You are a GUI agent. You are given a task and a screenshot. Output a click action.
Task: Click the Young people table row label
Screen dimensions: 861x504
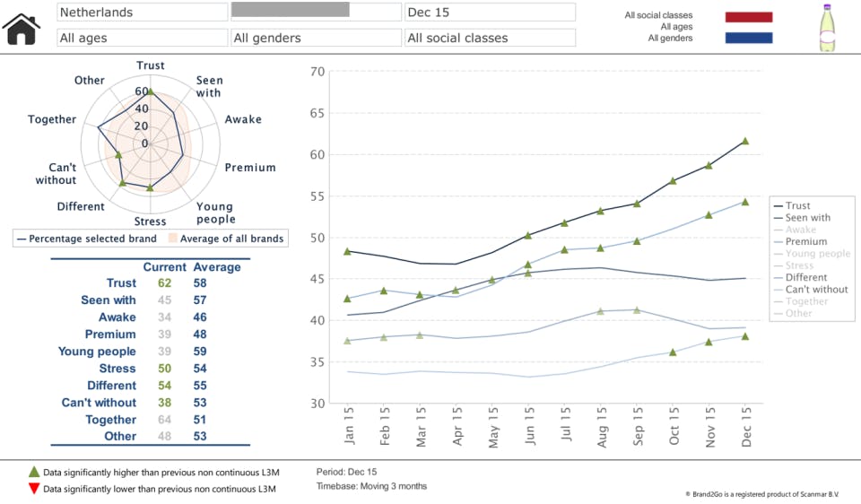tap(97, 352)
